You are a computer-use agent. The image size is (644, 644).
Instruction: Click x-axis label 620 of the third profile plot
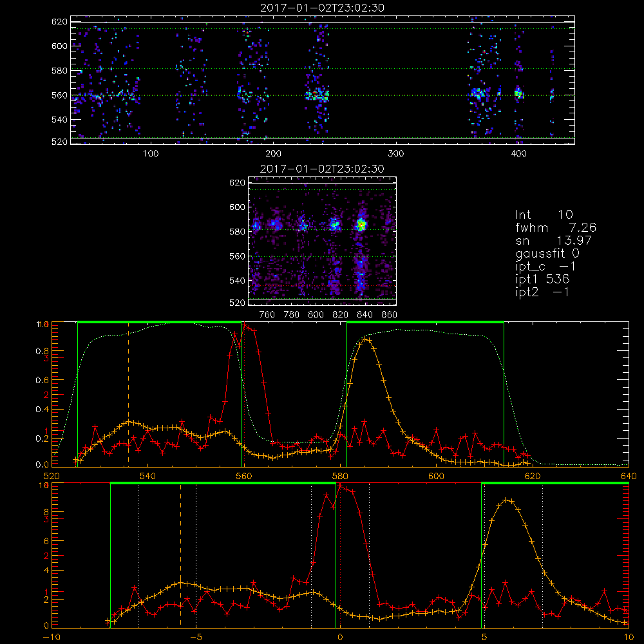pyautogui.click(x=533, y=476)
